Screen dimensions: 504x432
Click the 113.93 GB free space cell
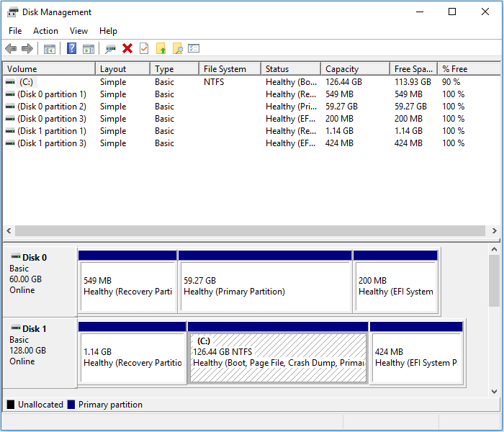[413, 82]
